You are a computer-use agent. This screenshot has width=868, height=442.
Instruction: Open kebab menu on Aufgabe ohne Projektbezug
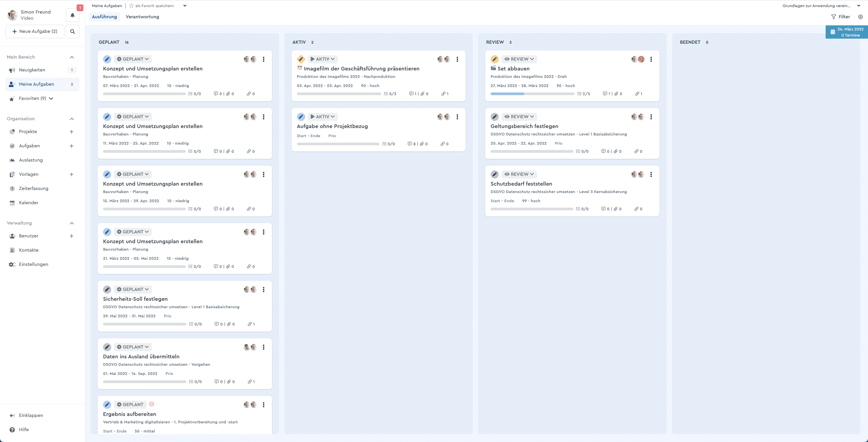(457, 117)
